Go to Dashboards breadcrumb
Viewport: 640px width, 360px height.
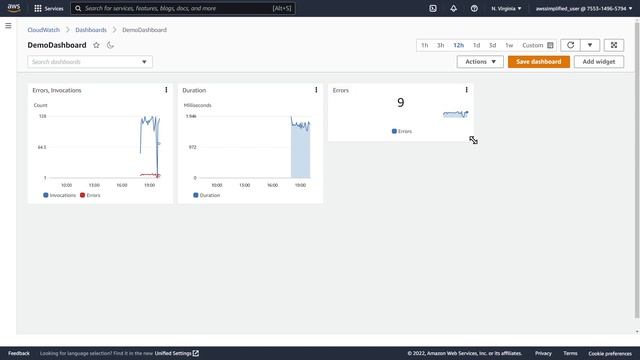pos(91,30)
